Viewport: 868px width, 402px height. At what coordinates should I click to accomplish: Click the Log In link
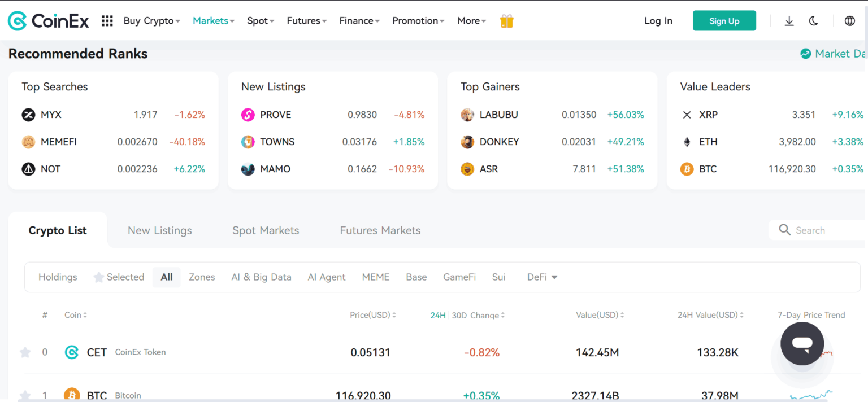pyautogui.click(x=658, y=20)
